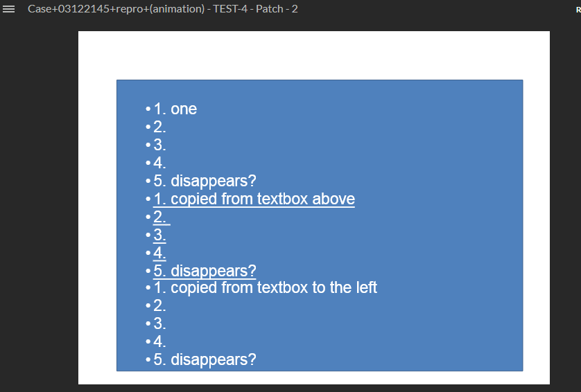Click the underlined "4." link
581x392 pixels.
pyautogui.click(x=159, y=253)
